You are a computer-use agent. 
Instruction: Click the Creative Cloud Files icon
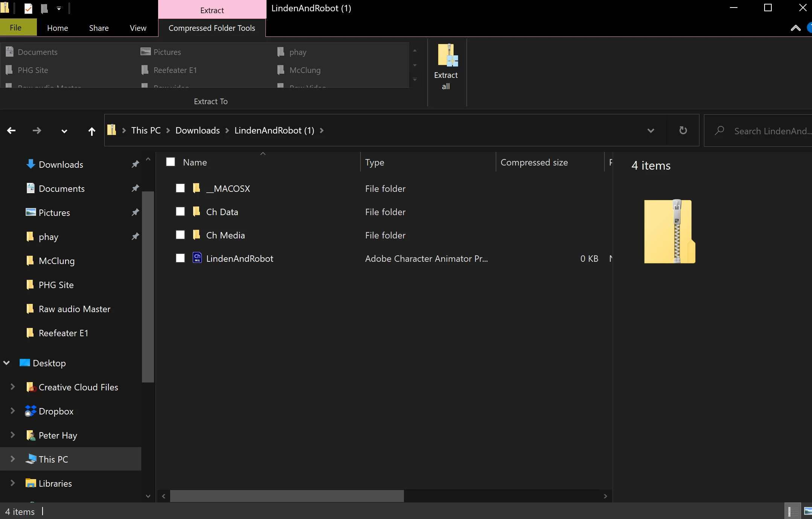coord(31,387)
